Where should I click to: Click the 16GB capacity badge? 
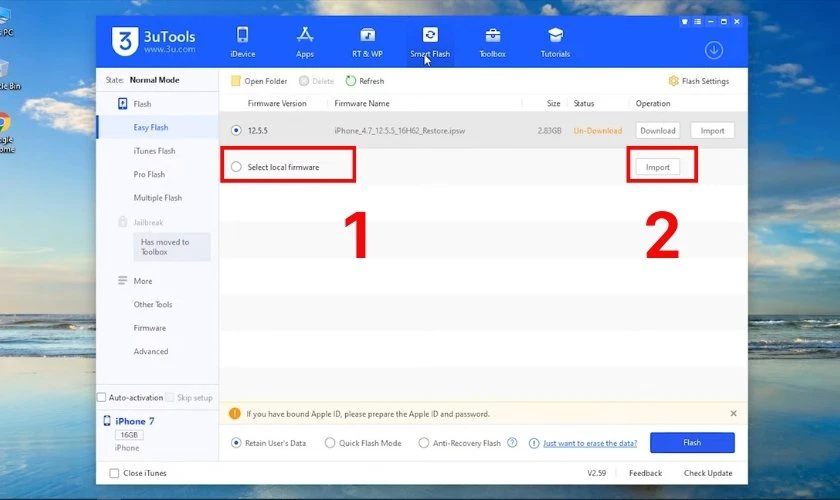coord(129,435)
